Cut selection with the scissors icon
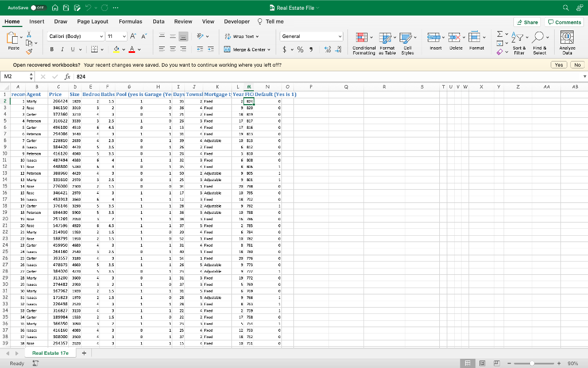The image size is (588, 368). (29, 34)
